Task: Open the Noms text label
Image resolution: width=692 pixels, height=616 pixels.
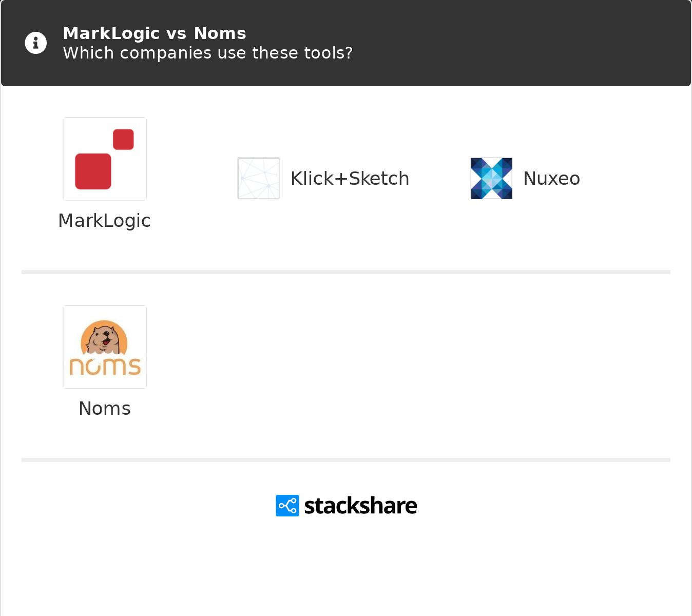Action: [x=105, y=409]
